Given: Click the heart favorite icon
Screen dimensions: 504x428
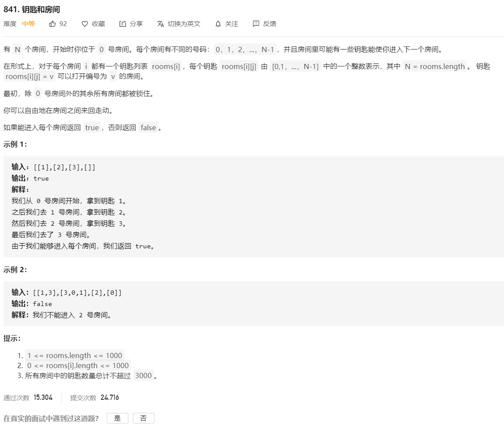Looking at the screenshot, I should [x=85, y=24].
